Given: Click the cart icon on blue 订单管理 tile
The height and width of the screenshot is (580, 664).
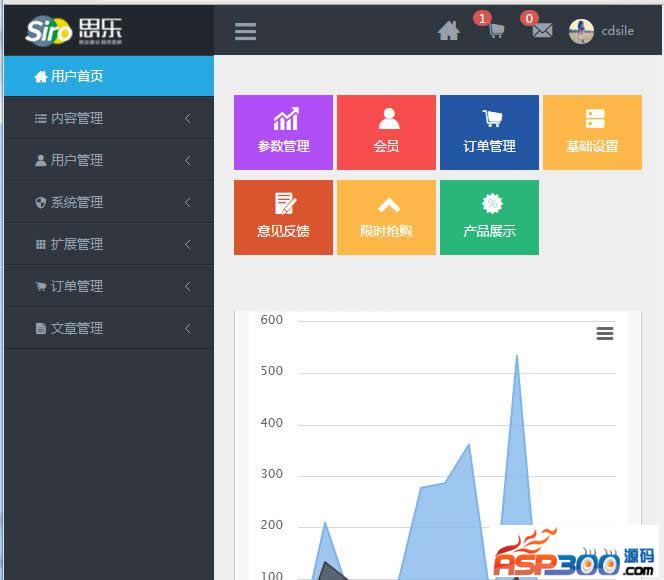Looking at the screenshot, I should [x=492, y=118].
